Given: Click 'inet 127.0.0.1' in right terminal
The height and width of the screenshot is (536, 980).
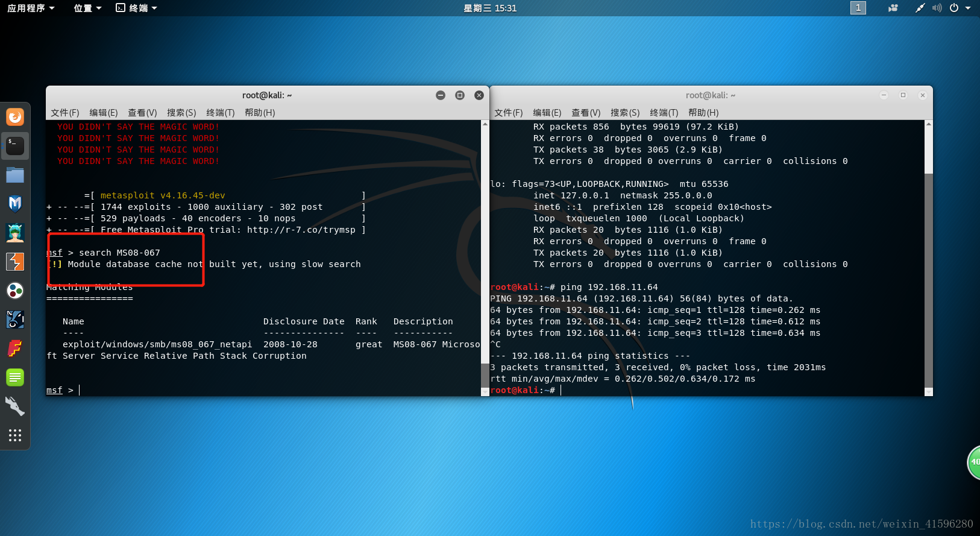Looking at the screenshot, I should (571, 195).
